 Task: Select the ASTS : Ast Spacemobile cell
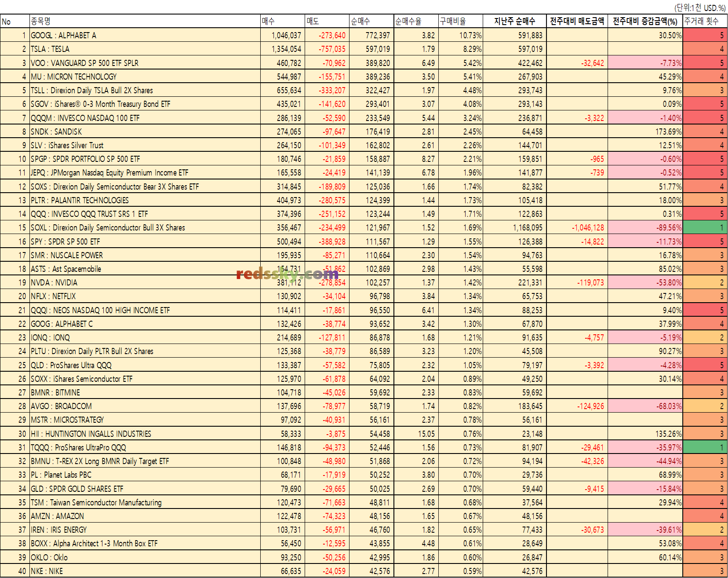145,269
